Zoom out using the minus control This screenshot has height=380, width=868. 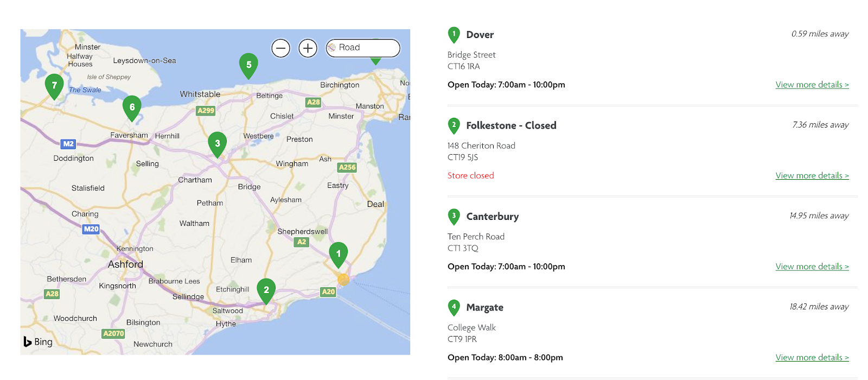click(280, 48)
